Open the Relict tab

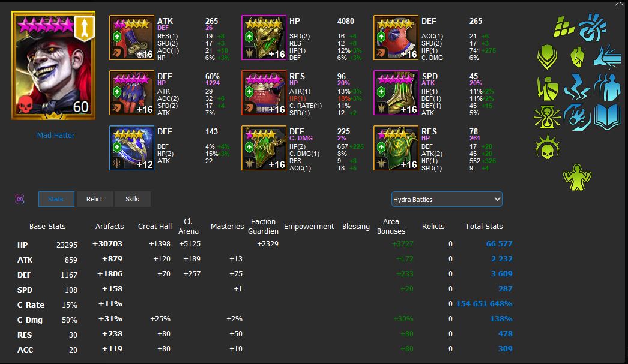[94, 199]
